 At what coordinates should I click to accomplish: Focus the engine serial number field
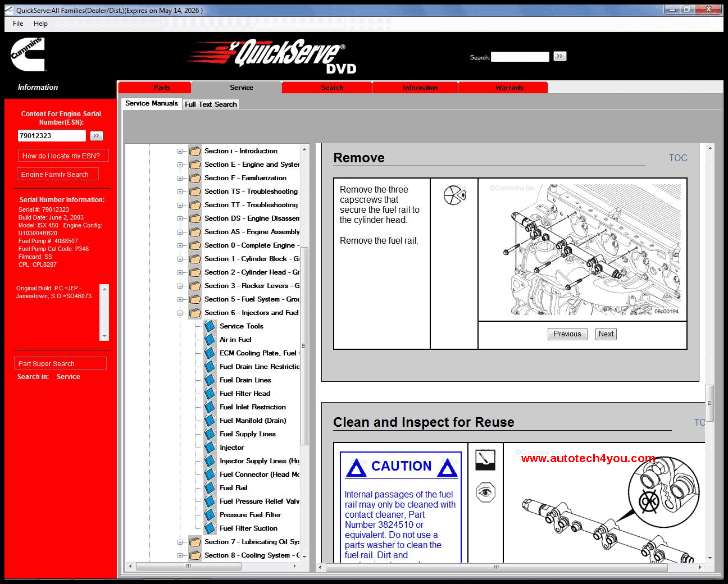52,136
